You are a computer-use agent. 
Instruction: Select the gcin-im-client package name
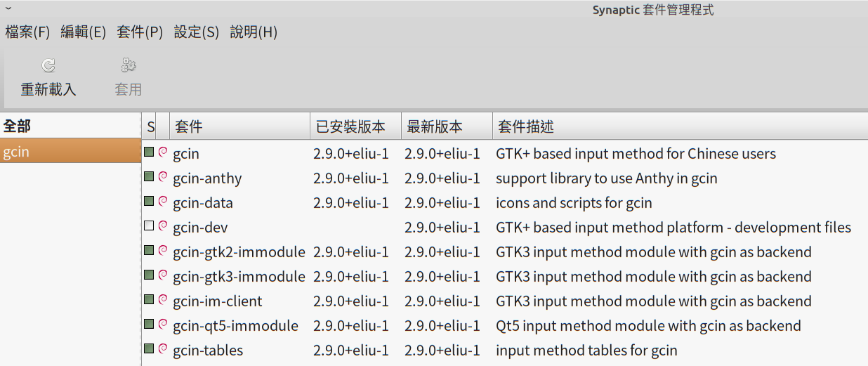pos(218,301)
